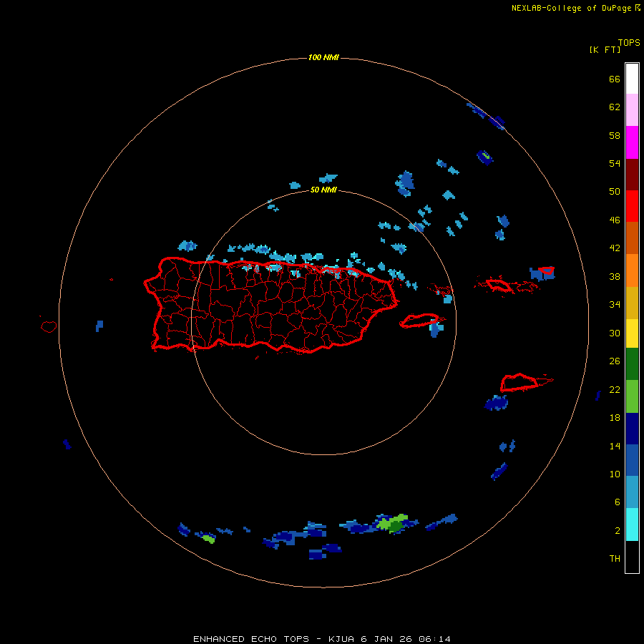Click the legend value 62
The width and height of the screenshot is (644, 644).
[615, 107]
